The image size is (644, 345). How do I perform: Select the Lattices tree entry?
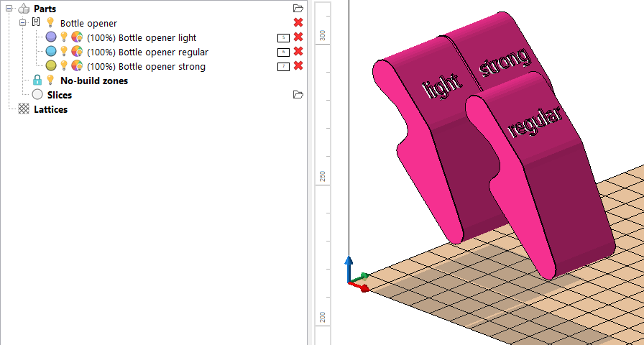pos(50,109)
